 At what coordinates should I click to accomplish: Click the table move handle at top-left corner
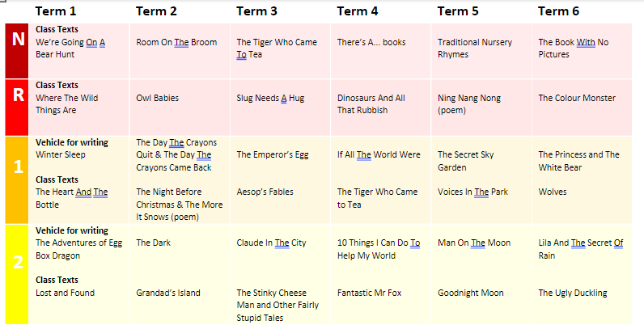click(x=2, y=2)
